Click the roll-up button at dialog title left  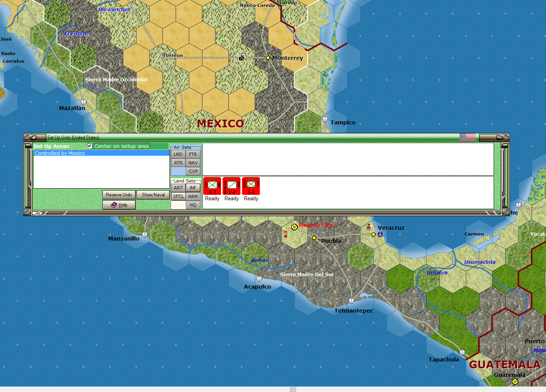(x=33, y=137)
